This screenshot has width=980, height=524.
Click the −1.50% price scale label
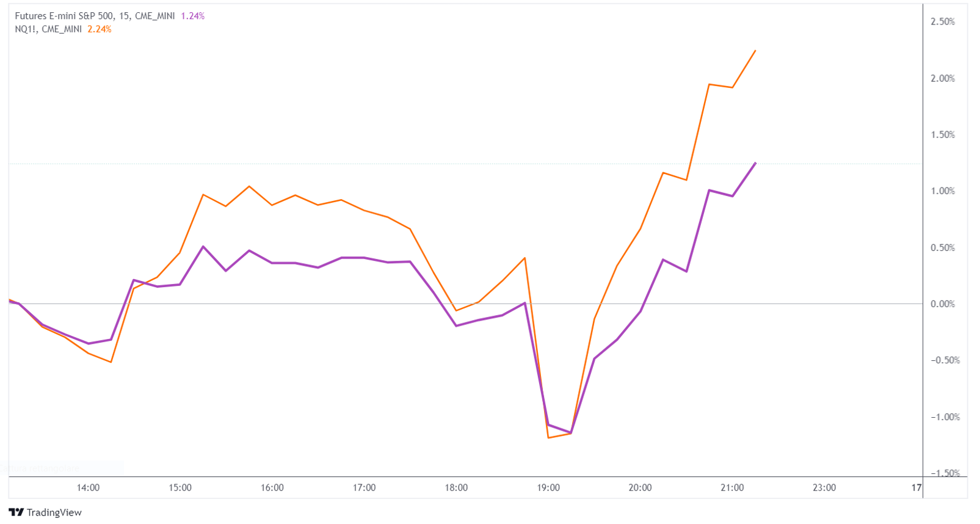945,473
